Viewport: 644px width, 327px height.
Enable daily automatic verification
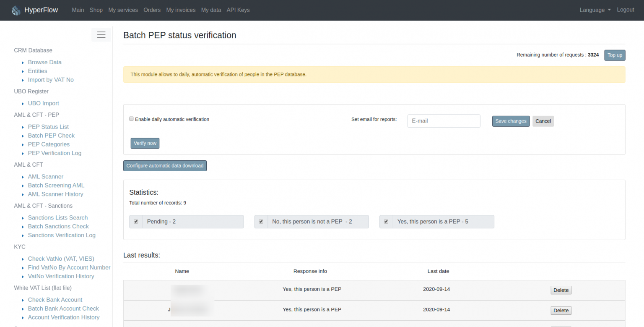(131, 119)
